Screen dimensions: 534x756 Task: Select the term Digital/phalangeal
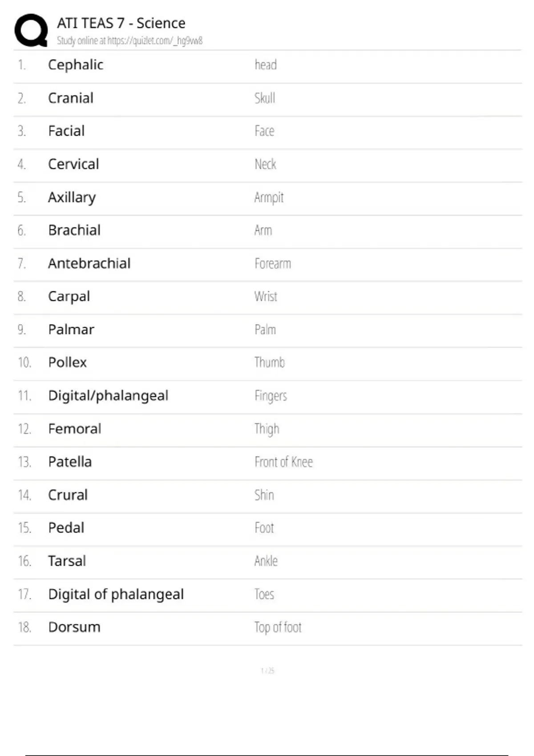click(x=108, y=396)
